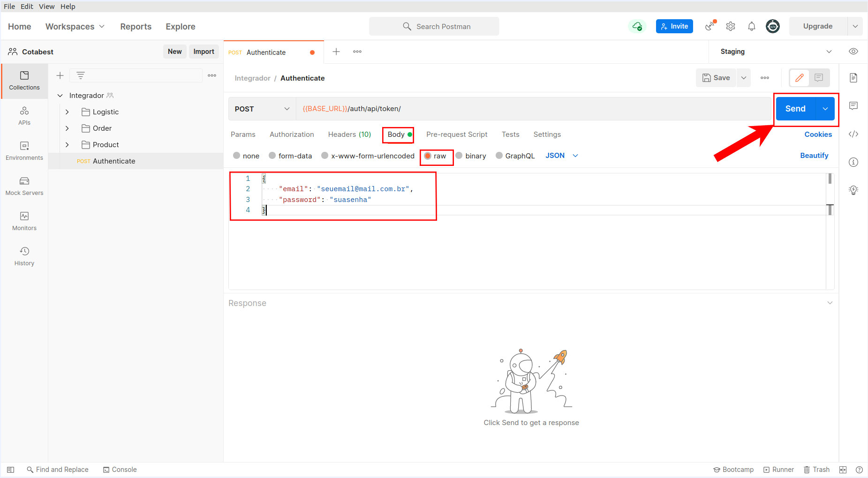Viewport: 868px width, 478px height.
Task: Click the collections filter icon
Action: point(81,75)
